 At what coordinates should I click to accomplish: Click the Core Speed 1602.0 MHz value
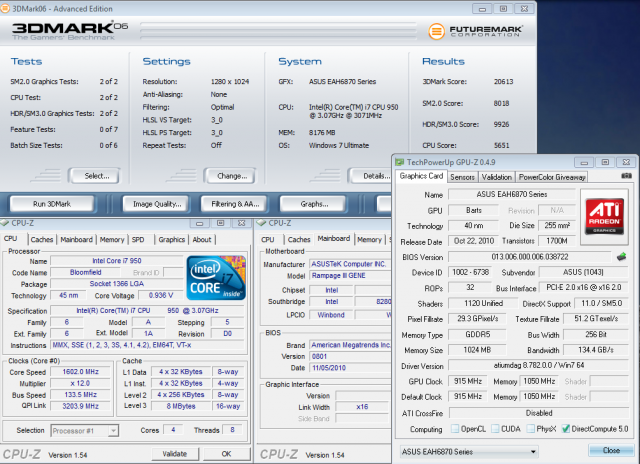click(x=80, y=372)
